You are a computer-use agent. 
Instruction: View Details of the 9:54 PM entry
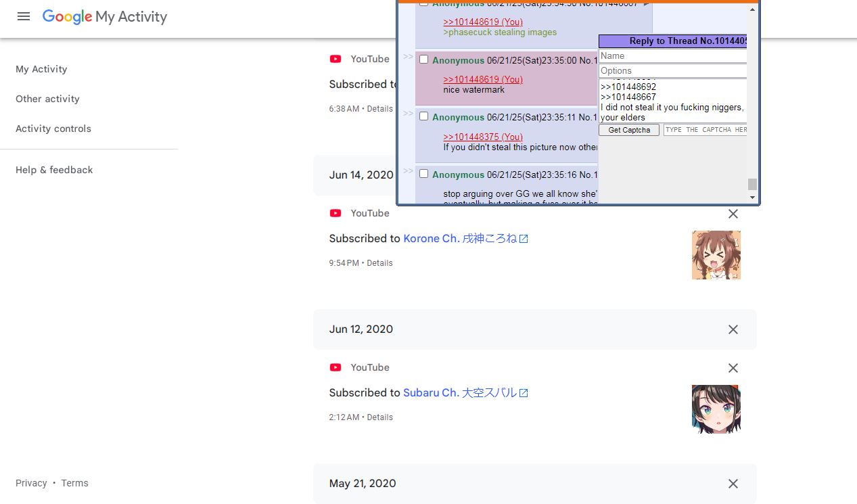click(x=379, y=263)
